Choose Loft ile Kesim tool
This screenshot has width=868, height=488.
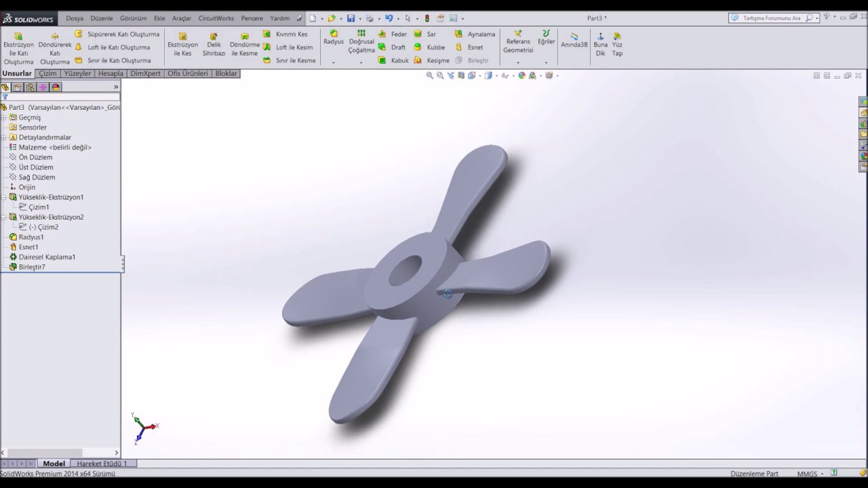(288, 47)
